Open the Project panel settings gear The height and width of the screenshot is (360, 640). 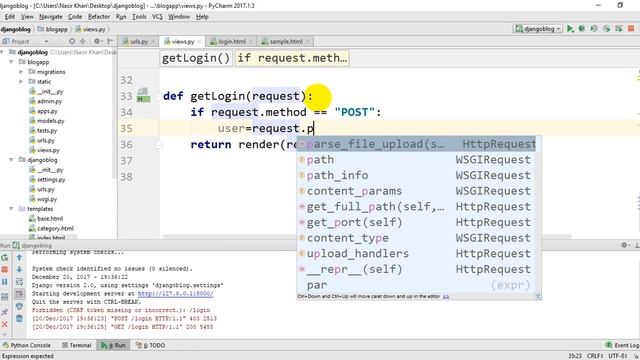tap(97, 41)
